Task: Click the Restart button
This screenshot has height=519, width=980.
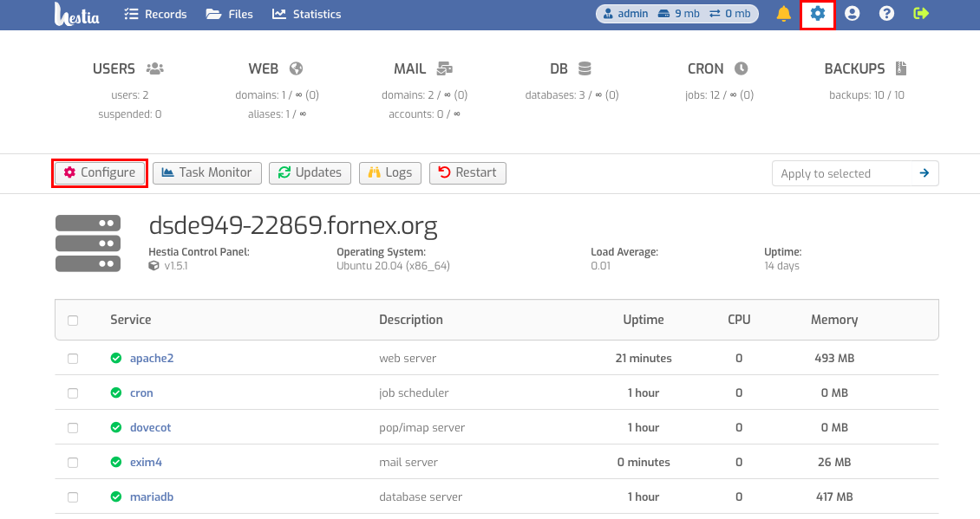Action: pos(467,173)
